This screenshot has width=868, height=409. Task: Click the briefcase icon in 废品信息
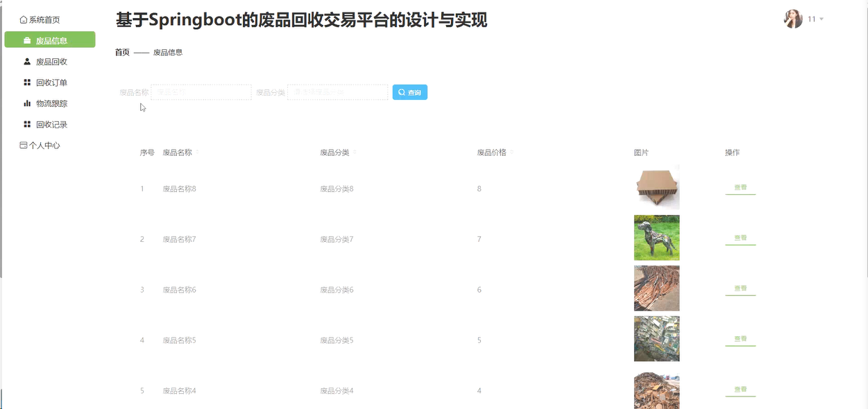[27, 41]
